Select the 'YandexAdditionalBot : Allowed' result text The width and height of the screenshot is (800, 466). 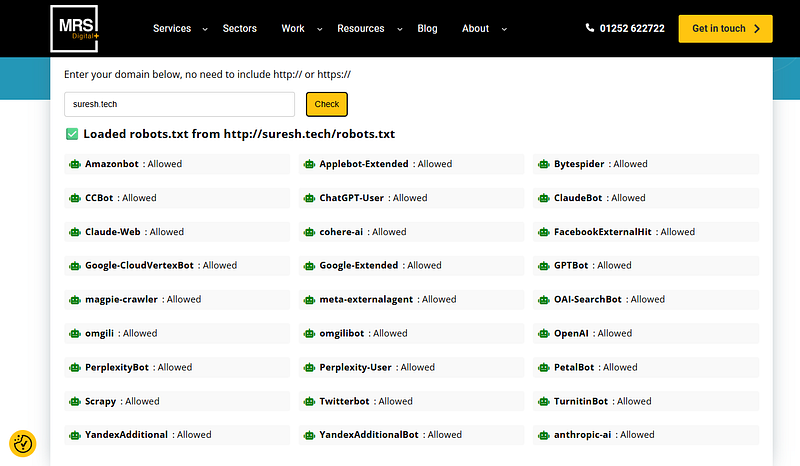pos(391,435)
